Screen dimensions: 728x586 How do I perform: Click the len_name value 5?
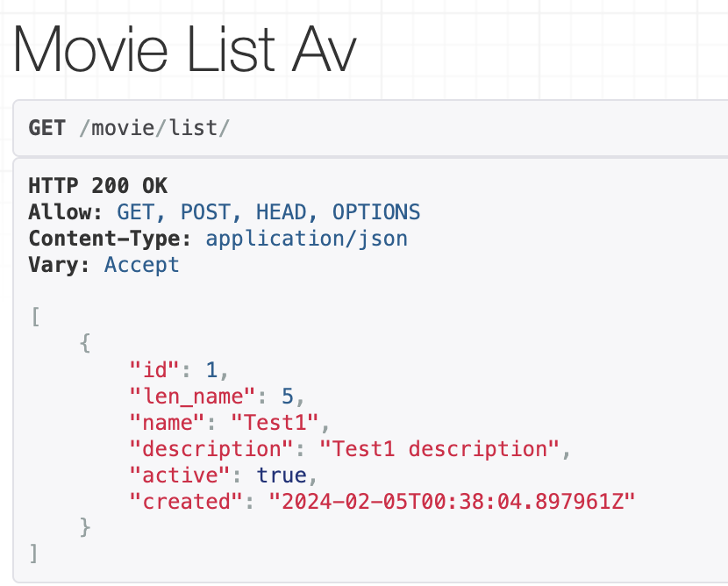pos(288,397)
